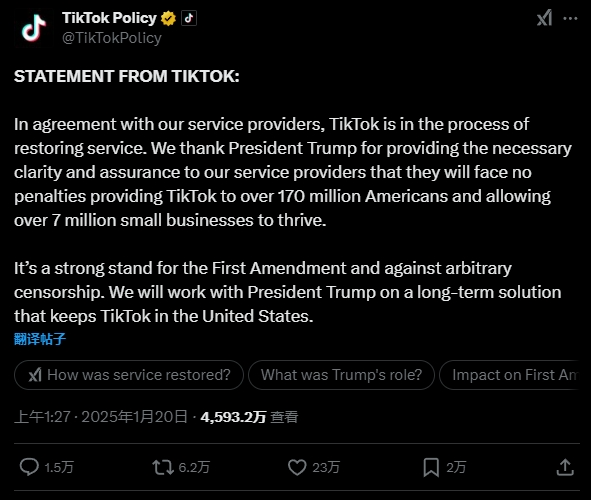Select the 'Impact on First Am' suggestion
This screenshot has height=500, width=591.
[509, 375]
